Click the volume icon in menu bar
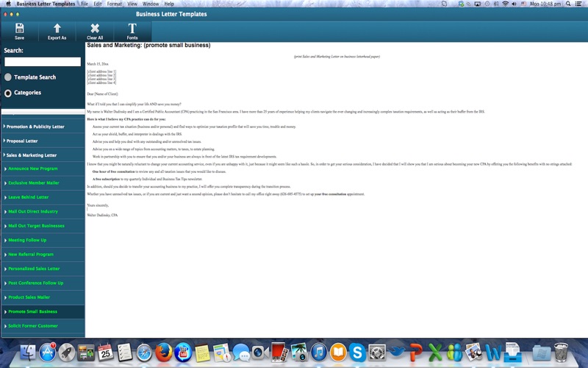The height and width of the screenshot is (368, 588). [x=514, y=4]
